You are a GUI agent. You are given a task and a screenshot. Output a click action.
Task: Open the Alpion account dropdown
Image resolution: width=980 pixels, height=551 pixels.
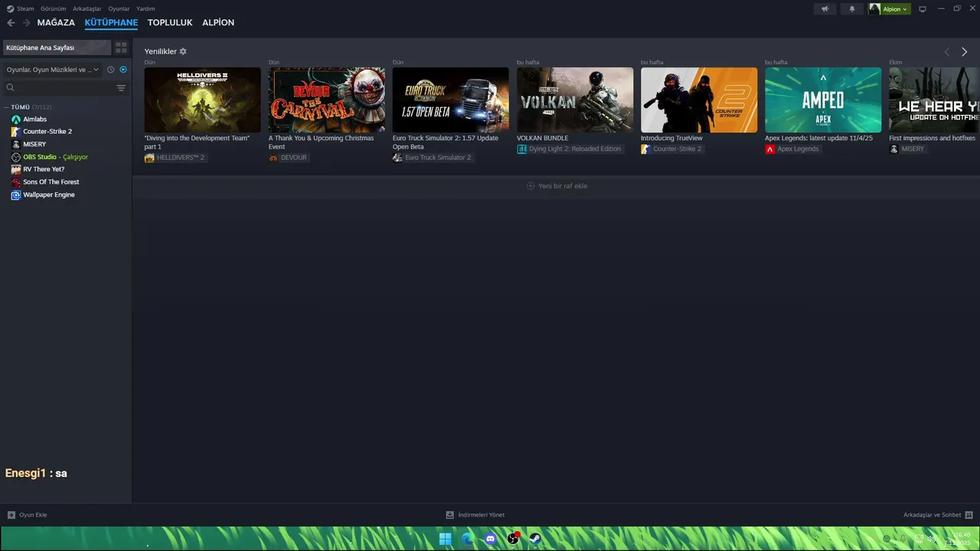click(x=890, y=9)
